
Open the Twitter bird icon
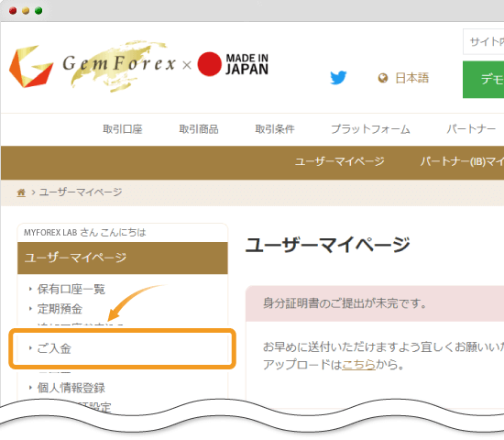coord(338,78)
